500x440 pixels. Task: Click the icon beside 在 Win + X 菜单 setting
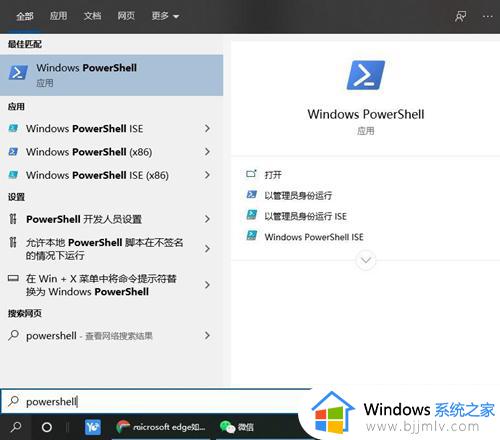point(13,278)
